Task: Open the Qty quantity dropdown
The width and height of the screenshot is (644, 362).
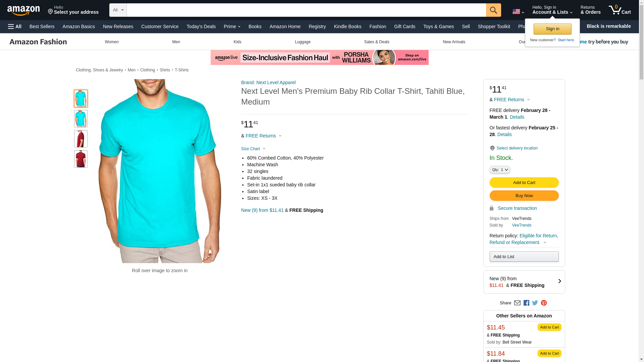Action: (x=500, y=170)
